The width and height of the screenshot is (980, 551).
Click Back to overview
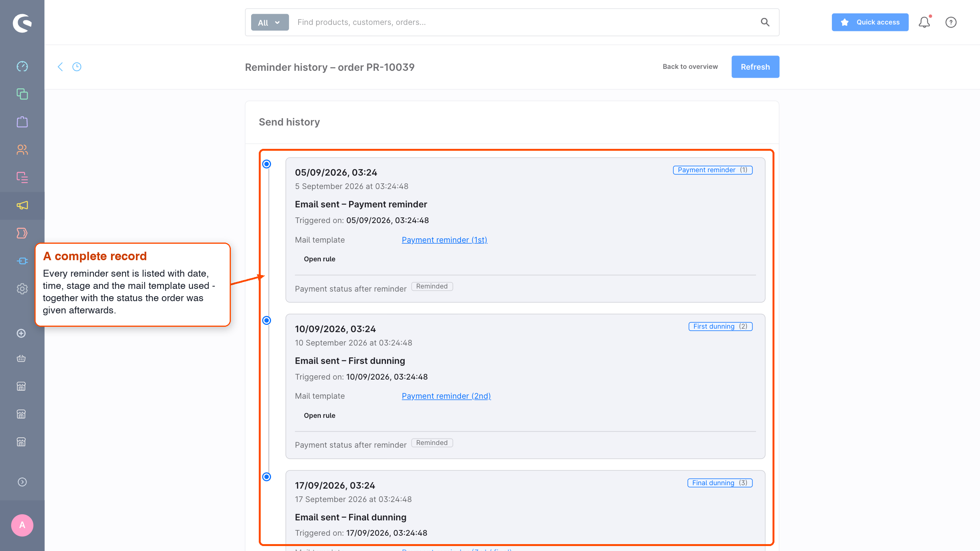click(x=690, y=67)
